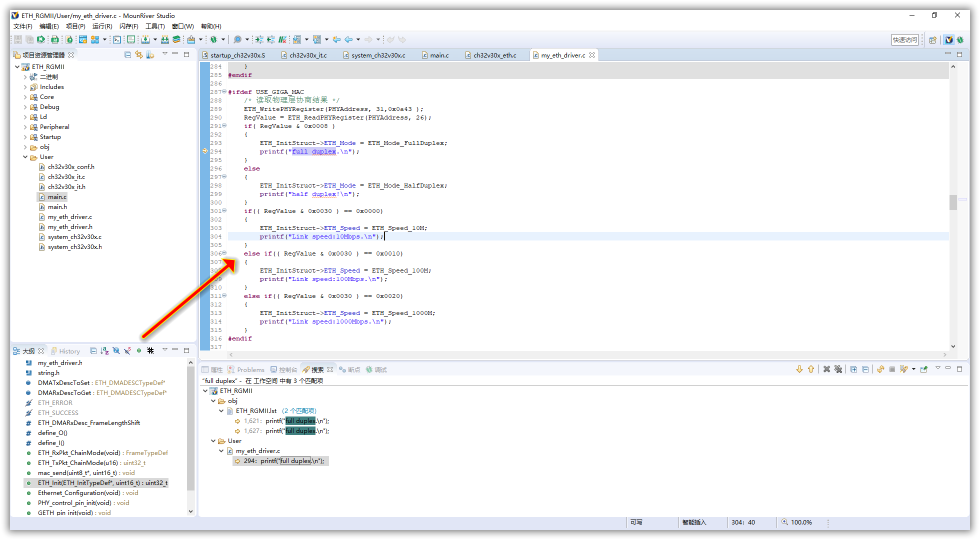Run the current search again
The image size is (980, 540).
pos(880,369)
